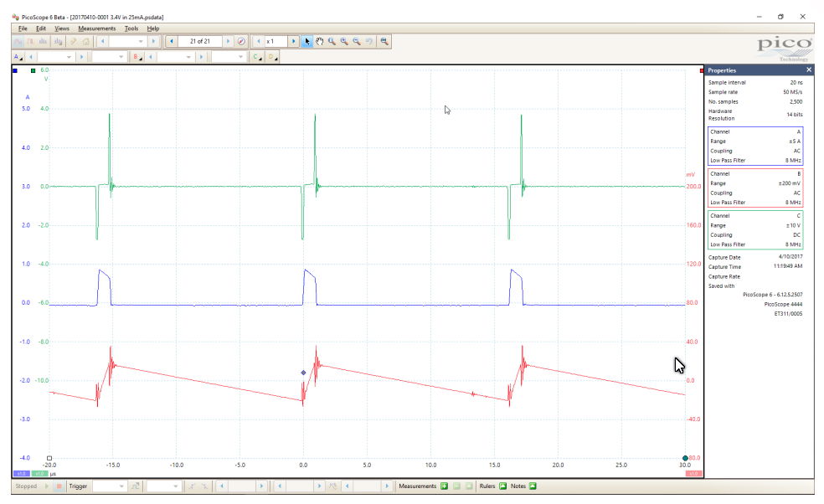Toggle Notes area icon
The width and height of the screenshot is (824, 504).
coord(533,486)
